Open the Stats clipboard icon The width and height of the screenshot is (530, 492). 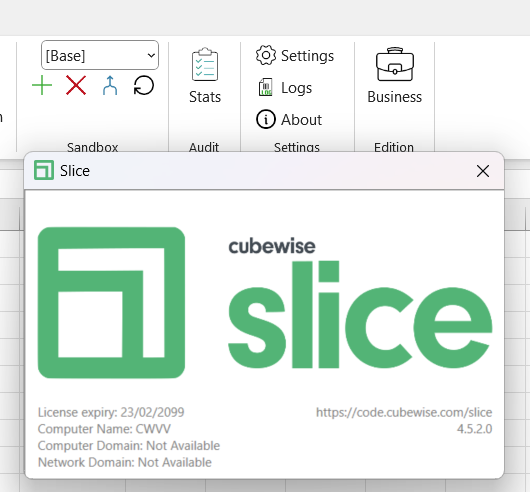(x=205, y=64)
